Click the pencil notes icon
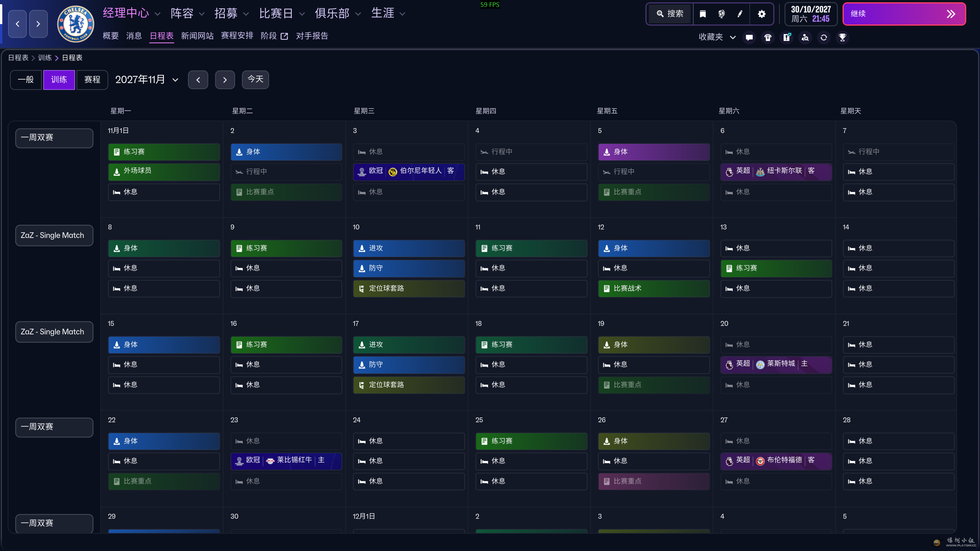The image size is (980, 551). (x=740, y=14)
